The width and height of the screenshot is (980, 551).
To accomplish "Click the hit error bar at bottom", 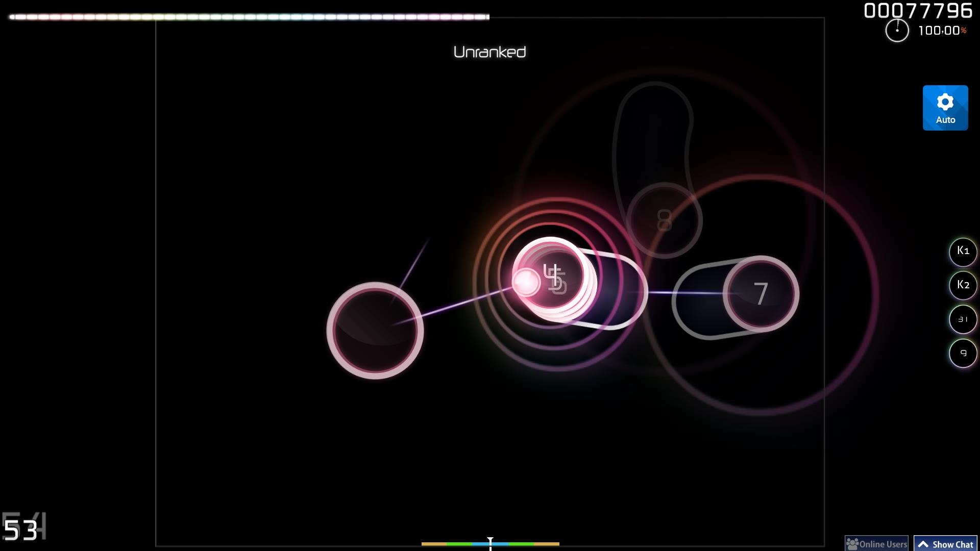I will coord(490,544).
